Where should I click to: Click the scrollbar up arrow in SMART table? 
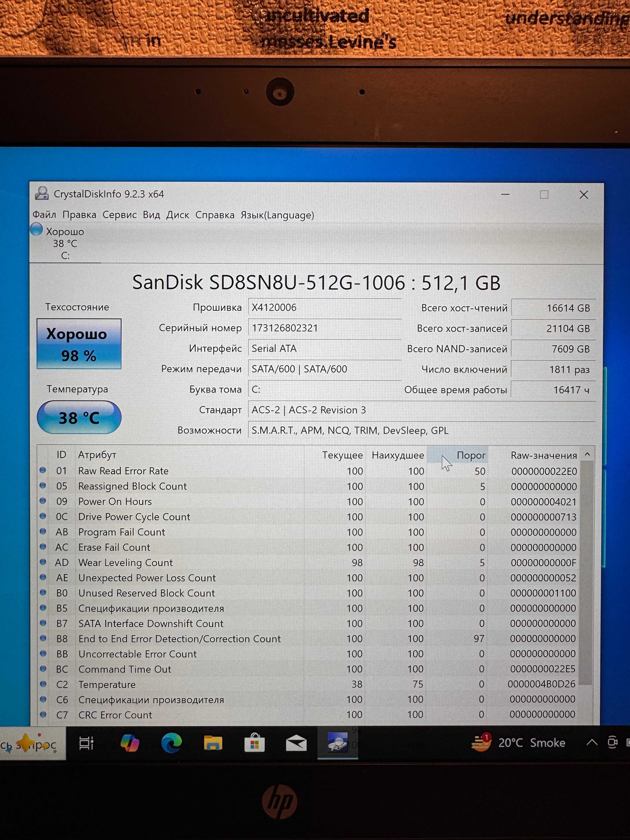pyautogui.click(x=587, y=454)
